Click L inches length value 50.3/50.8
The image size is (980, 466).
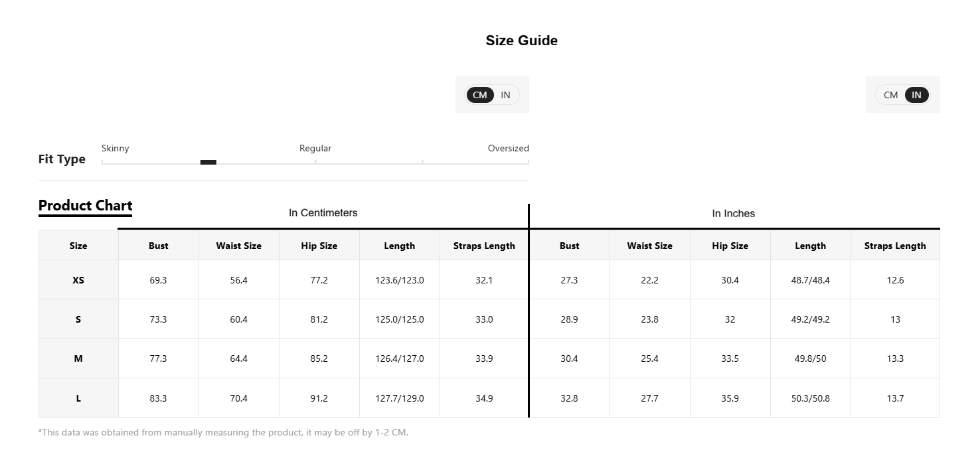811,398
